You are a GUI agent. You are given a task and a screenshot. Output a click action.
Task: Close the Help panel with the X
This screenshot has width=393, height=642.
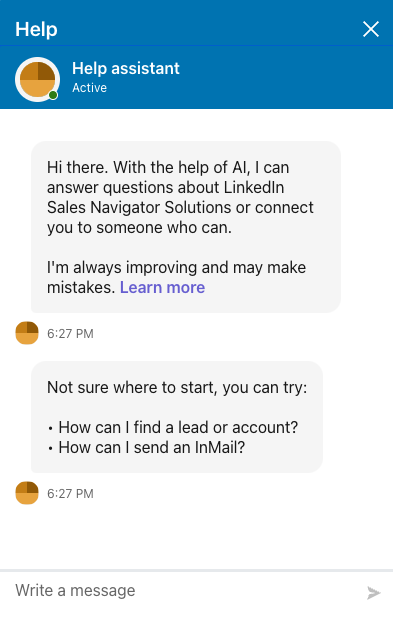[x=370, y=29]
